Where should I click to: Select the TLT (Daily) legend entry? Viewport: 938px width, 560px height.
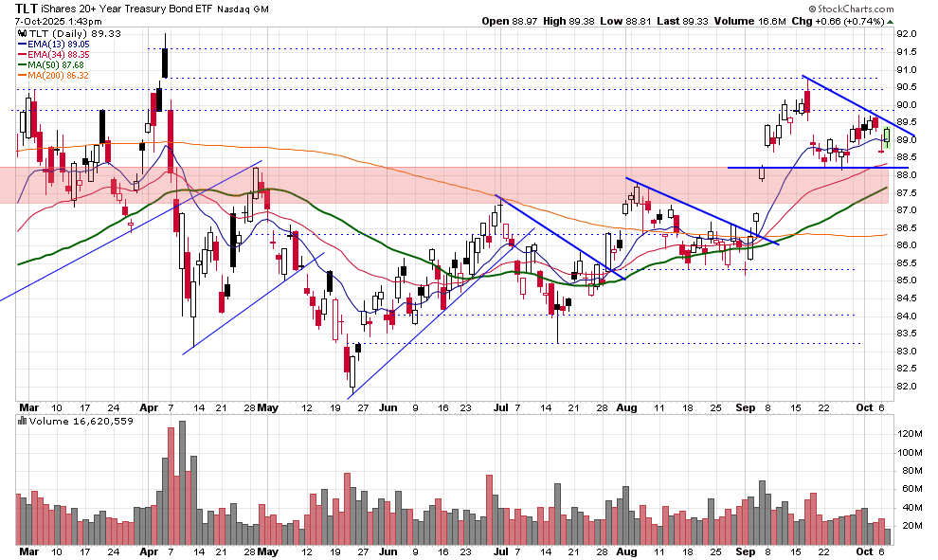pos(59,32)
